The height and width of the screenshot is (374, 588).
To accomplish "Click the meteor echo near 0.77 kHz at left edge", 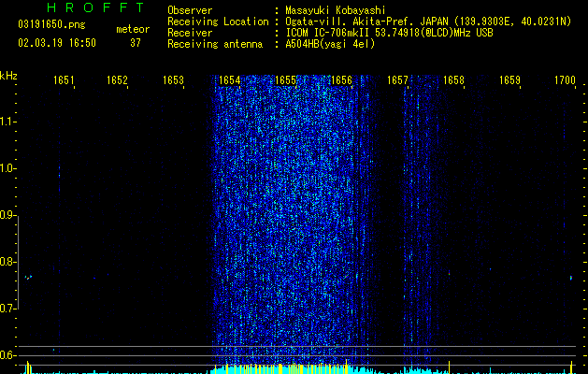I will [28, 278].
